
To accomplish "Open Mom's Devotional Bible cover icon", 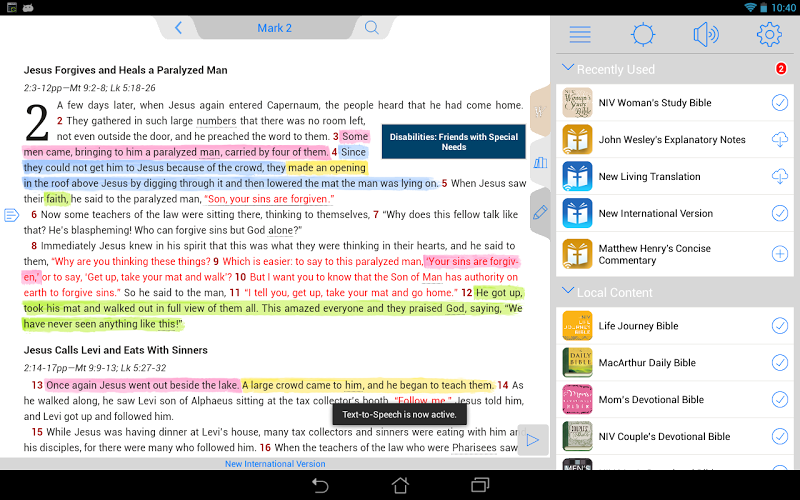I will coord(577,399).
